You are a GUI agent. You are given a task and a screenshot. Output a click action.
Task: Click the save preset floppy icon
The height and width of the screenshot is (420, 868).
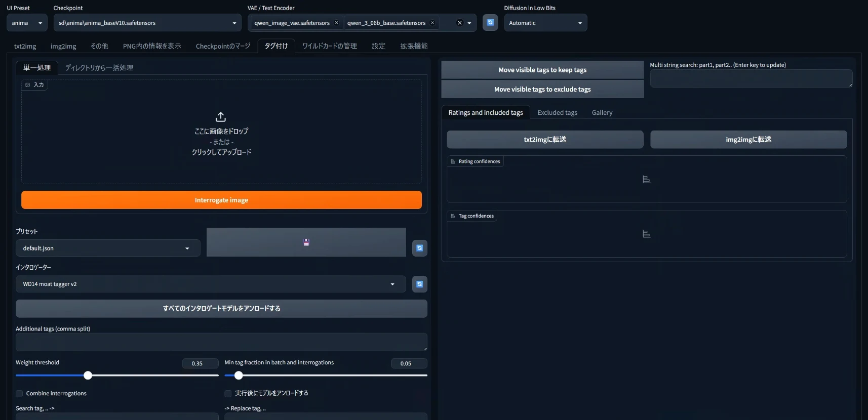(x=306, y=242)
